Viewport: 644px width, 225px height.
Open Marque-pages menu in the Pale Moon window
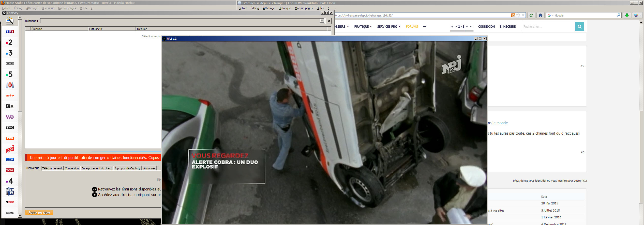(x=304, y=8)
